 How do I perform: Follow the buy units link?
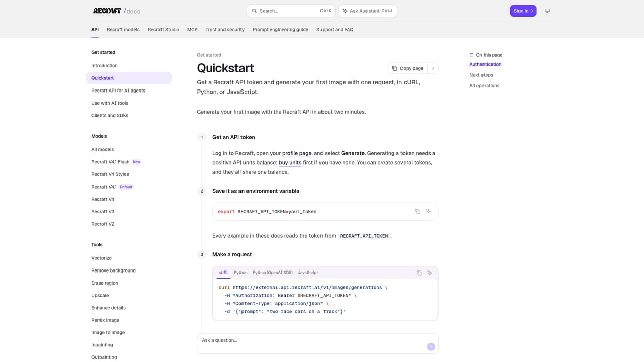[x=290, y=163]
